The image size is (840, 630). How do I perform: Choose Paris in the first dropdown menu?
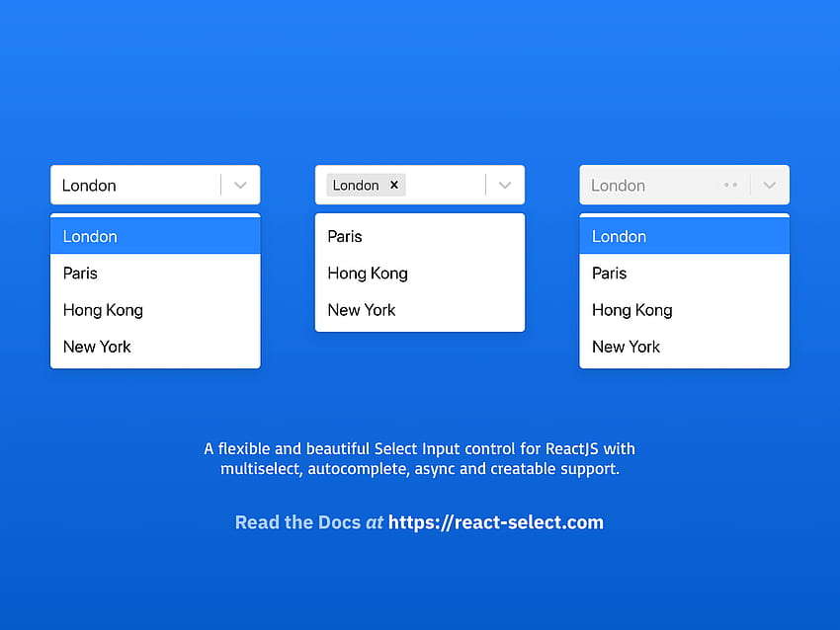click(155, 273)
